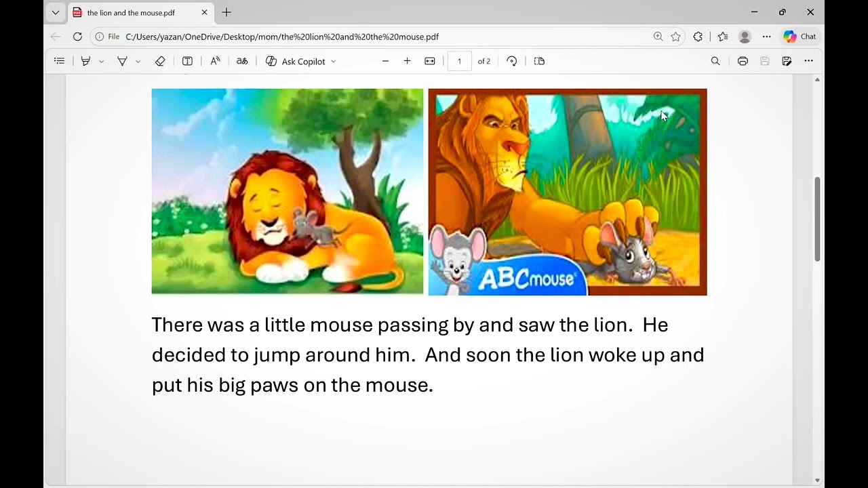Open the browser zoom indicator
Screen dimensions: 868x488
(658, 37)
